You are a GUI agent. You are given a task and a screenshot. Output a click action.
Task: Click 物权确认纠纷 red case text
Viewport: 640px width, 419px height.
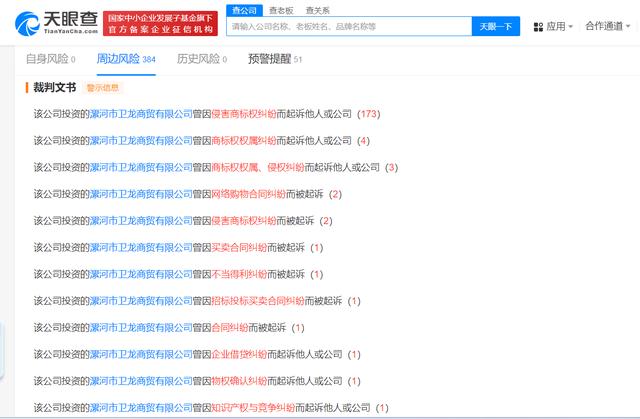pyautogui.click(x=239, y=381)
